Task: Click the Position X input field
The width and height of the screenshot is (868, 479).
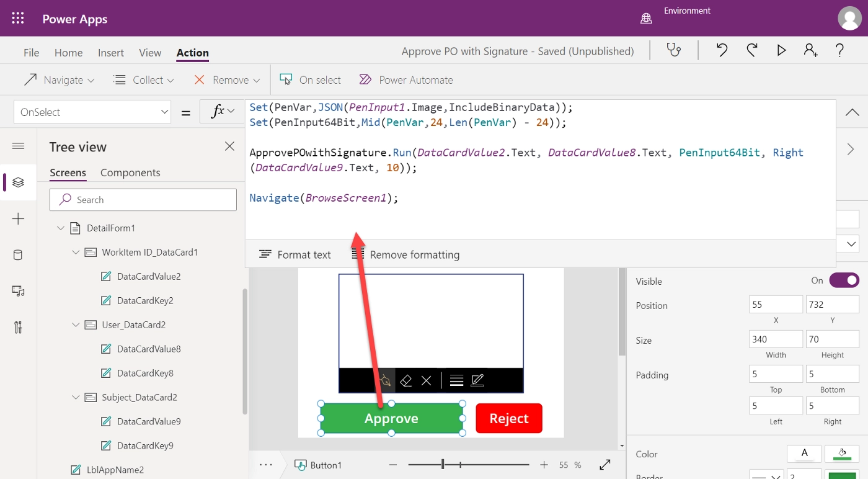Action: (x=776, y=304)
